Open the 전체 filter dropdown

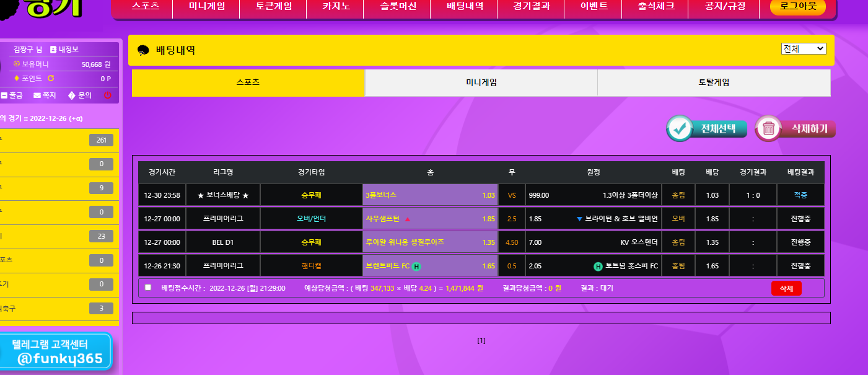pyautogui.click(x=804, y=49)
